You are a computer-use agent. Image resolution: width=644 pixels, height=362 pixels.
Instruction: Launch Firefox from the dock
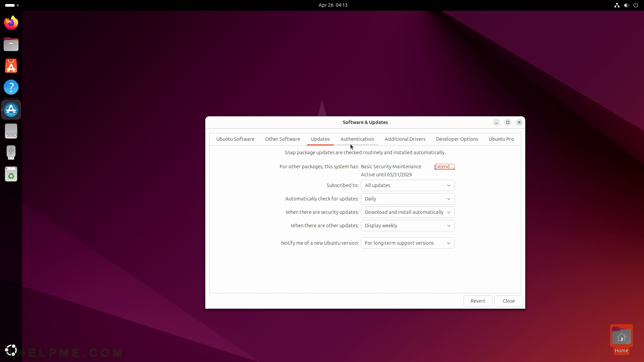(11, 23)
